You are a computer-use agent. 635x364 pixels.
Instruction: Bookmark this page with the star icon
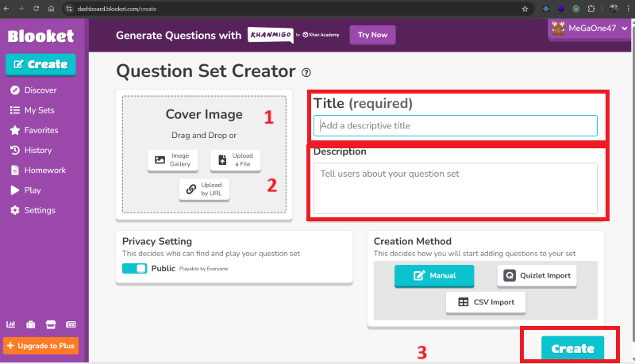pyautogui.click(x=525, y=9)
